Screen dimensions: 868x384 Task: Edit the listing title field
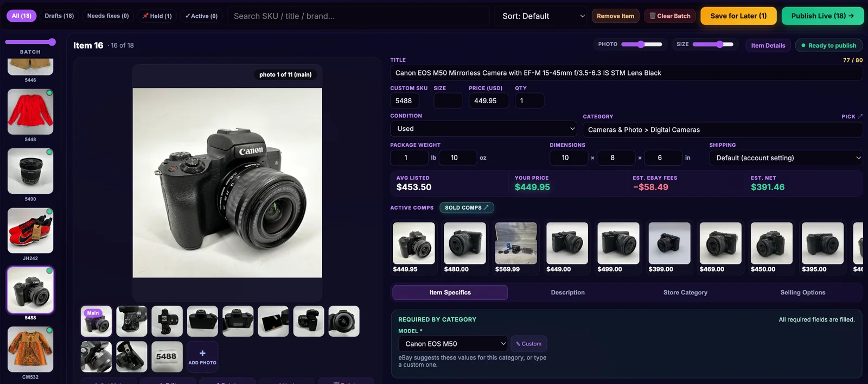[626, 73]
